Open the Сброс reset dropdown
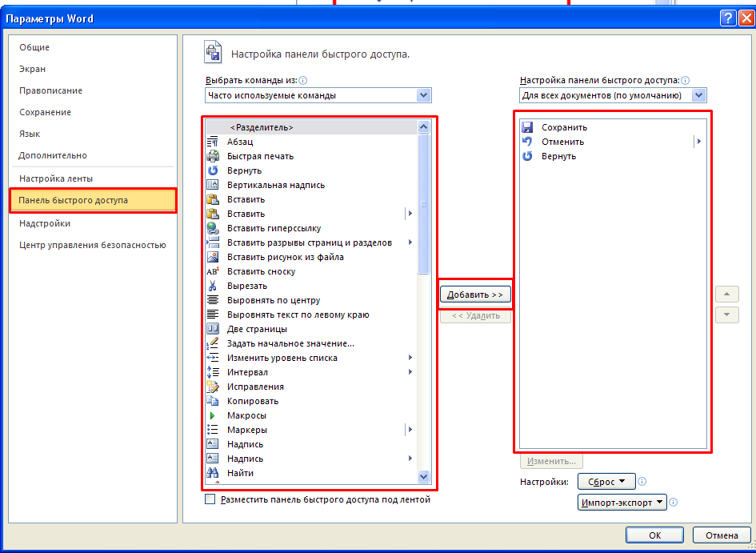This screenshot has height=553, width=756. (606, 482)
